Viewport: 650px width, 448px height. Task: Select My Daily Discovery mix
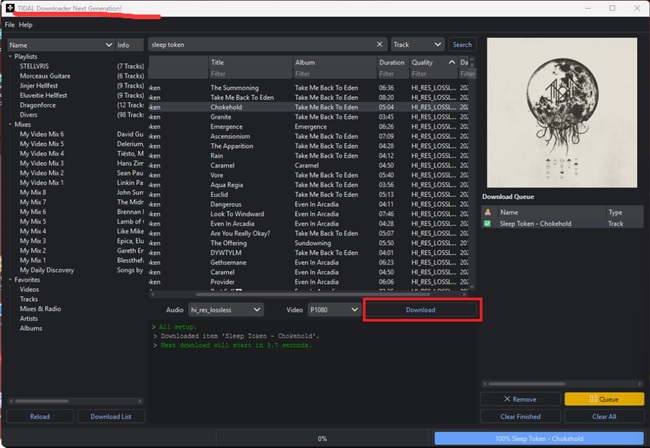(47, 270)
